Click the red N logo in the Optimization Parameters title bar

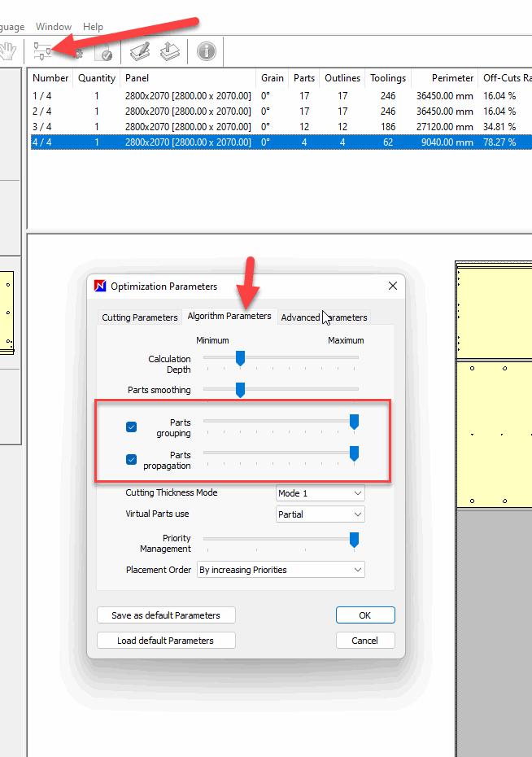[x=100, y=287]
